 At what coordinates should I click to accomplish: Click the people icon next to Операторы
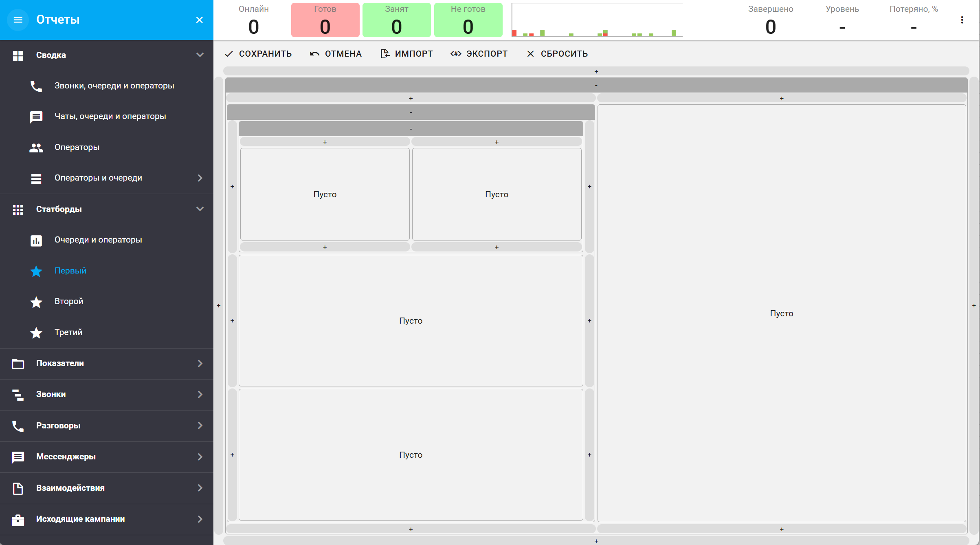[x=36, y=148]
